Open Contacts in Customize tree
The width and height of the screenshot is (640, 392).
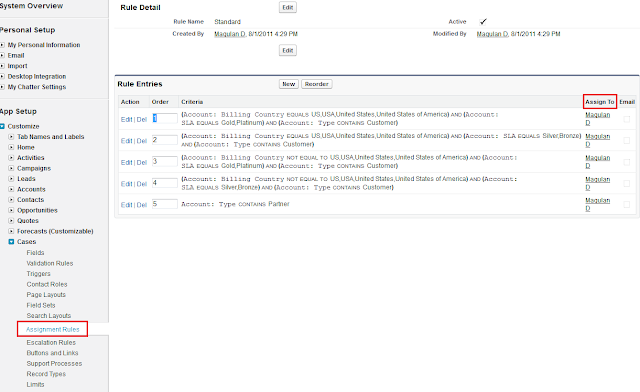(x=31, y=200)
